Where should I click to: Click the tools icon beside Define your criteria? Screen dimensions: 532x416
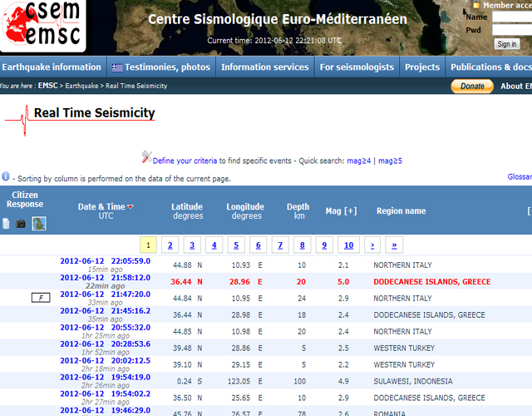(x=146, y=159)
